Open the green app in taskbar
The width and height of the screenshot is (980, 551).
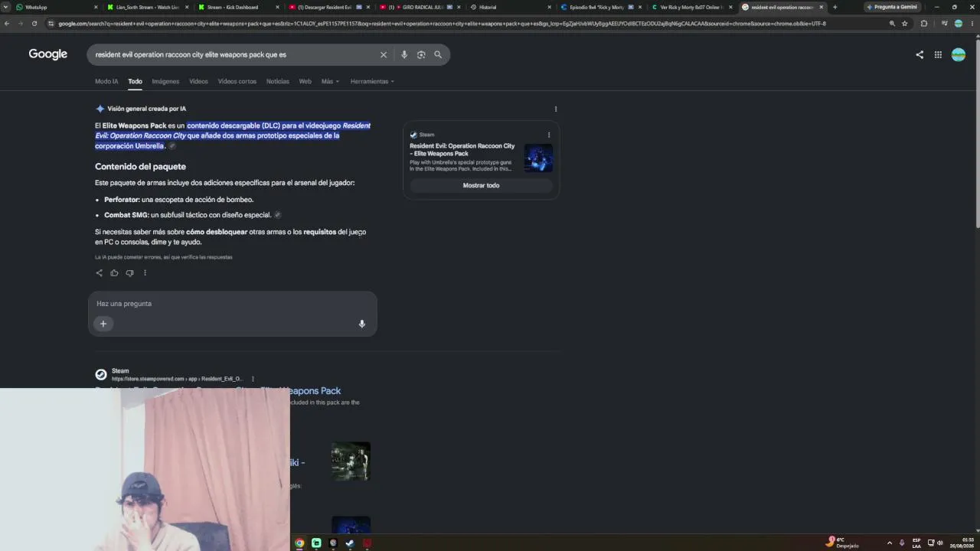pos(316,543)
